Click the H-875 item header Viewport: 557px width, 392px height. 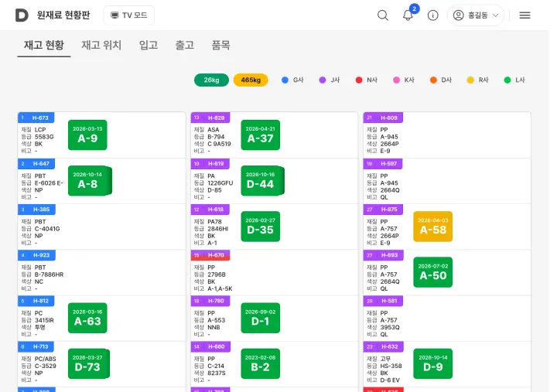pyautogui.click(x=383, y=210)
